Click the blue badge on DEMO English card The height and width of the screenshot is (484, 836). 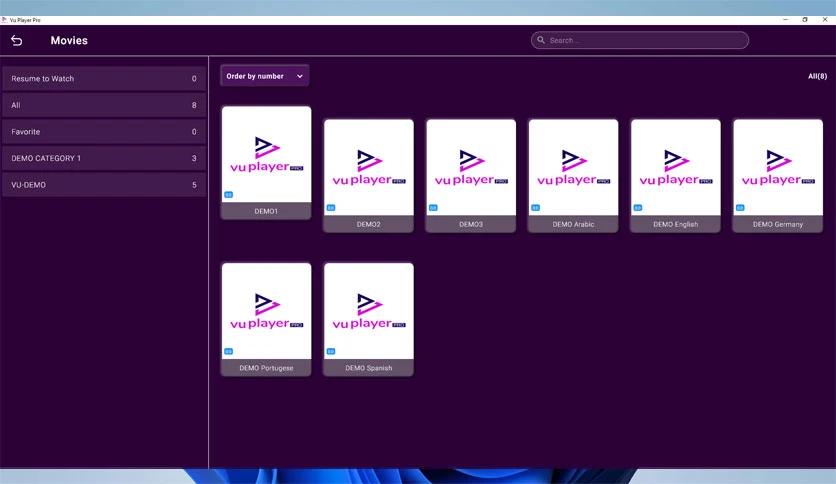[638, 208]
